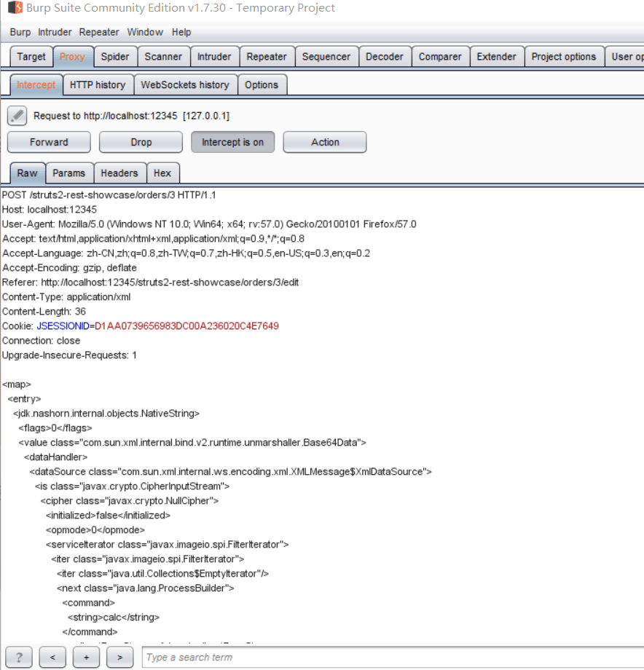The width and height of the screenshot is (644, 670).
Task: Click the Base64Data value class line
Action: [192, 442]
